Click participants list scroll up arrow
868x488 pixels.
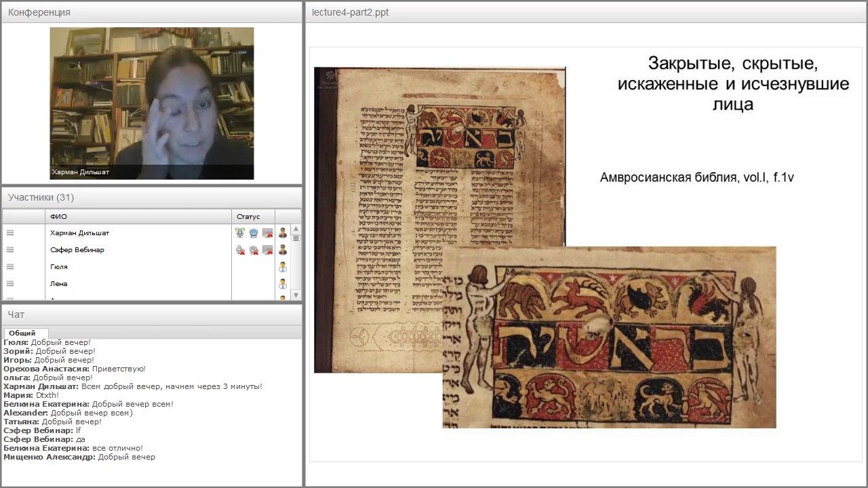point(296,229)
